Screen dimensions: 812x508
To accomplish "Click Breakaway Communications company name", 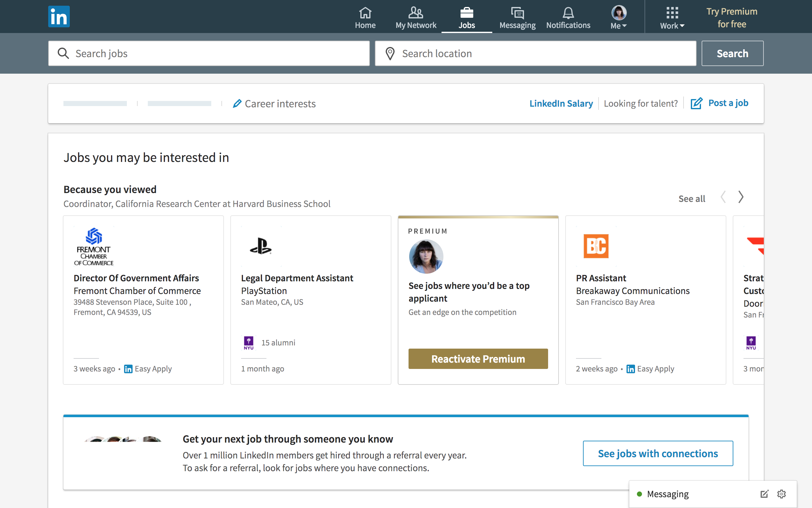I will 633,291.
